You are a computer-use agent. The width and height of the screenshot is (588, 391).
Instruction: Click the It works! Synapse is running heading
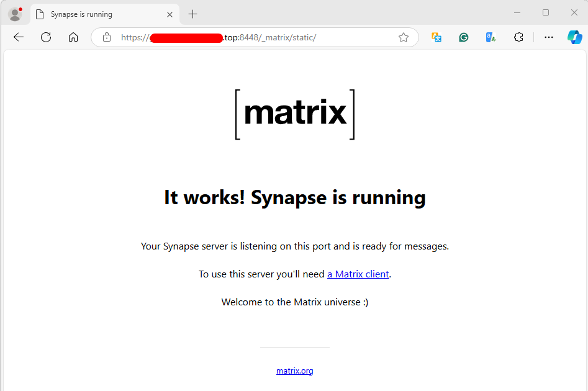(295, 197)
